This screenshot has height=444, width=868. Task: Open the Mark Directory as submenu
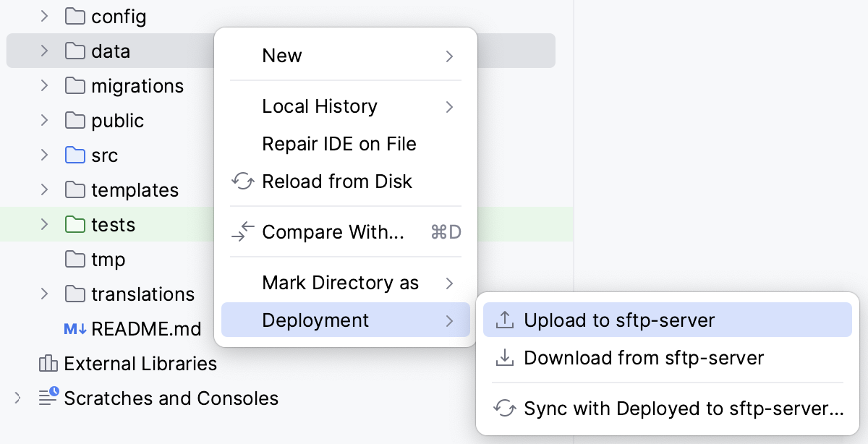click(x=339, y=283)
